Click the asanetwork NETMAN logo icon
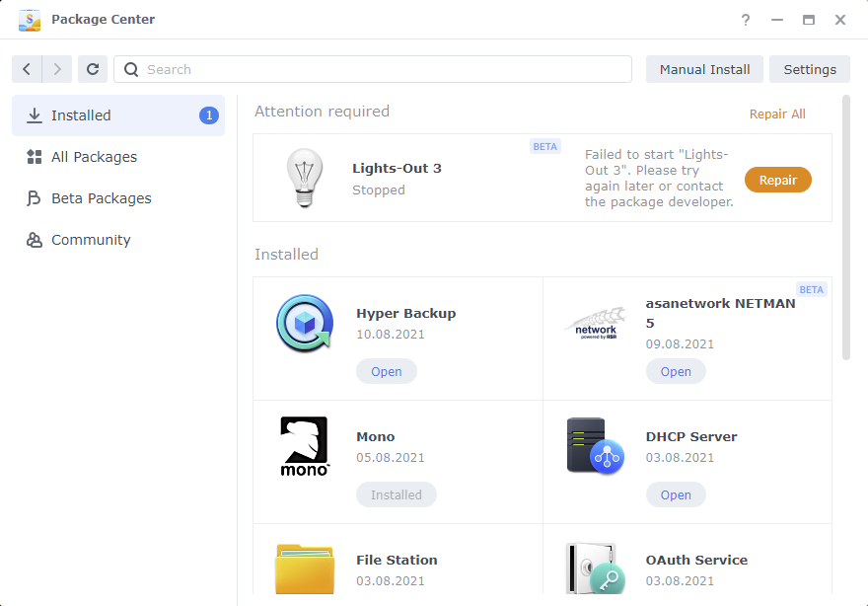The width and height of the screenshot is (868, 606). (596, 324)
